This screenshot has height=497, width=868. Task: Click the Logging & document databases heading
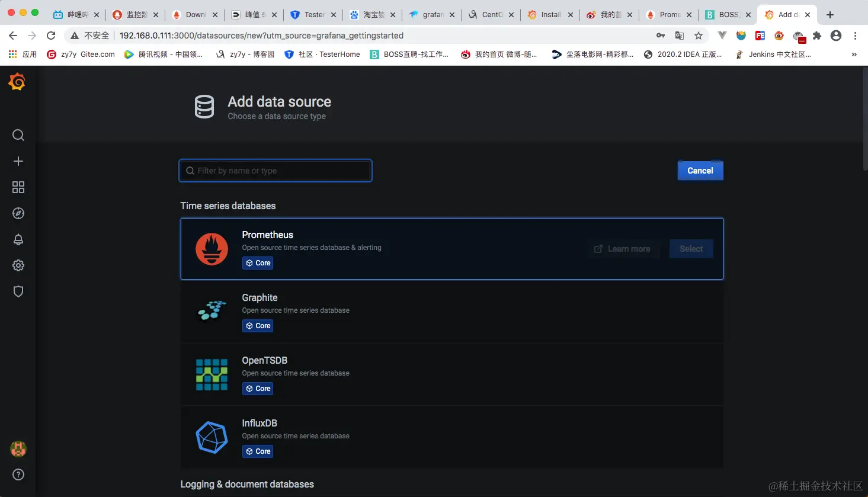(247, 484)
